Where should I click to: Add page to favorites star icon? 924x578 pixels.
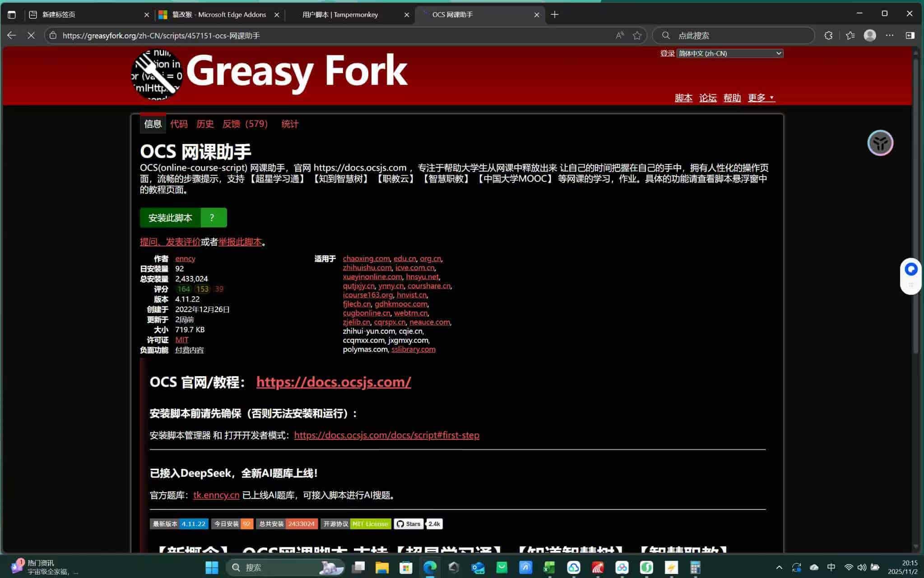(637, 35)
